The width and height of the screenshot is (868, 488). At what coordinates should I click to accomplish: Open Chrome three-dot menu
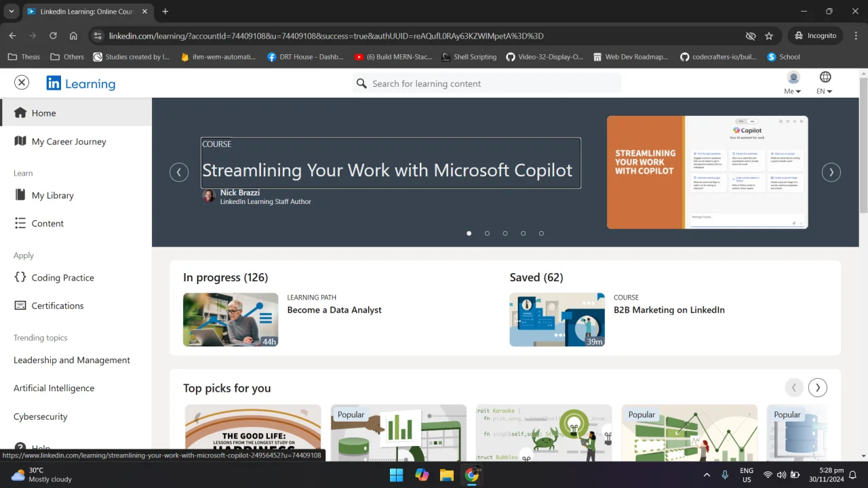coord(856,36)
